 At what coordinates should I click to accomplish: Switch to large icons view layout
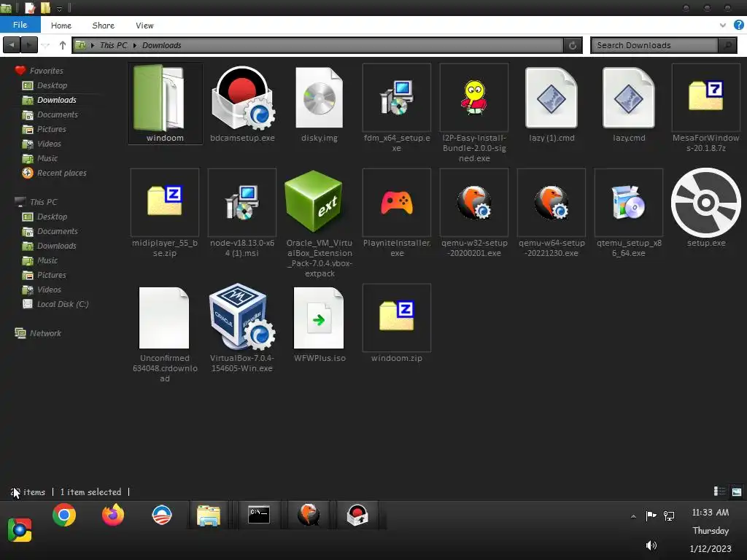[737, 491]
